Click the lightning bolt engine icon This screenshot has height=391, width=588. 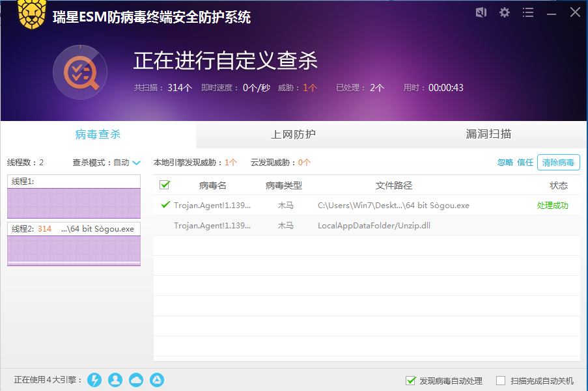point(94,380)
